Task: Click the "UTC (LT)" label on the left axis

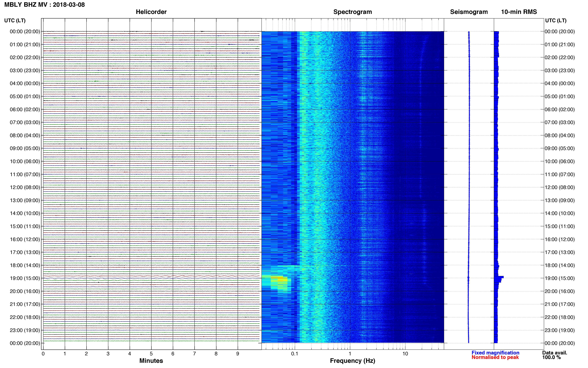Action: point(15,20)
